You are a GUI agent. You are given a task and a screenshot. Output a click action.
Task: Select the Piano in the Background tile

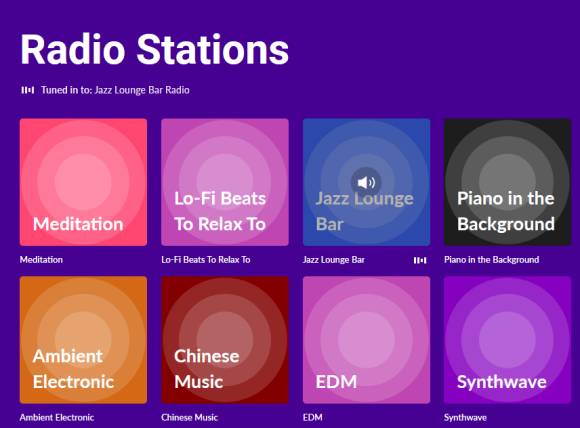coord(508,182)
